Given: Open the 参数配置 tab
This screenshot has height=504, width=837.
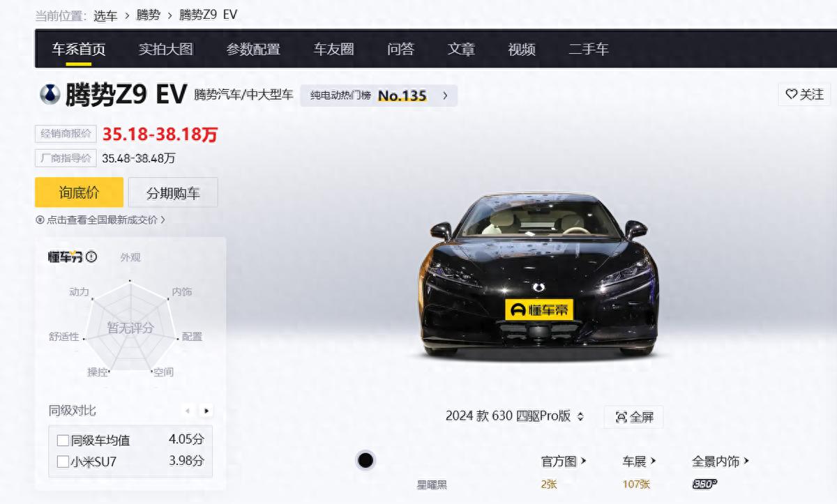Looking at the screenshot, I should (253, 49).
